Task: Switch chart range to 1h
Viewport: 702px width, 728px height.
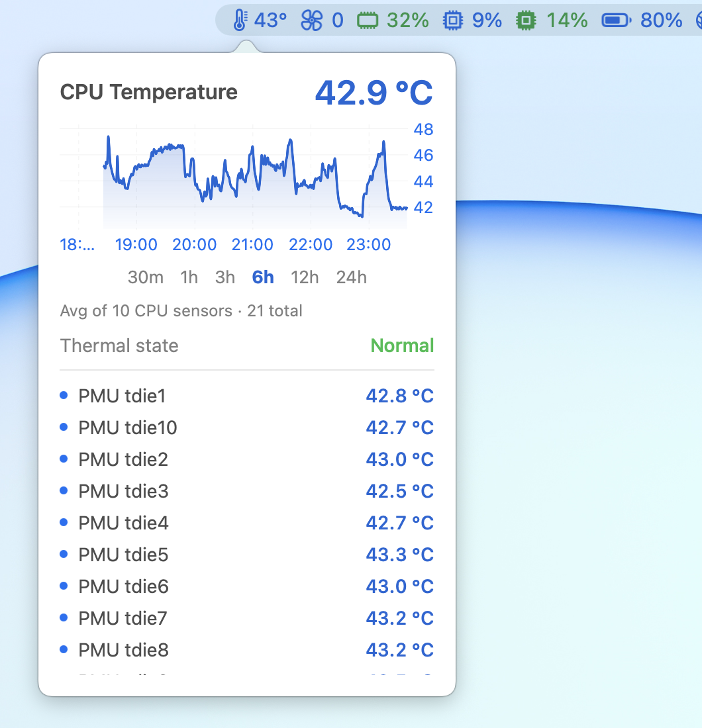Action: pyautogui.click(x=189, y=277)
